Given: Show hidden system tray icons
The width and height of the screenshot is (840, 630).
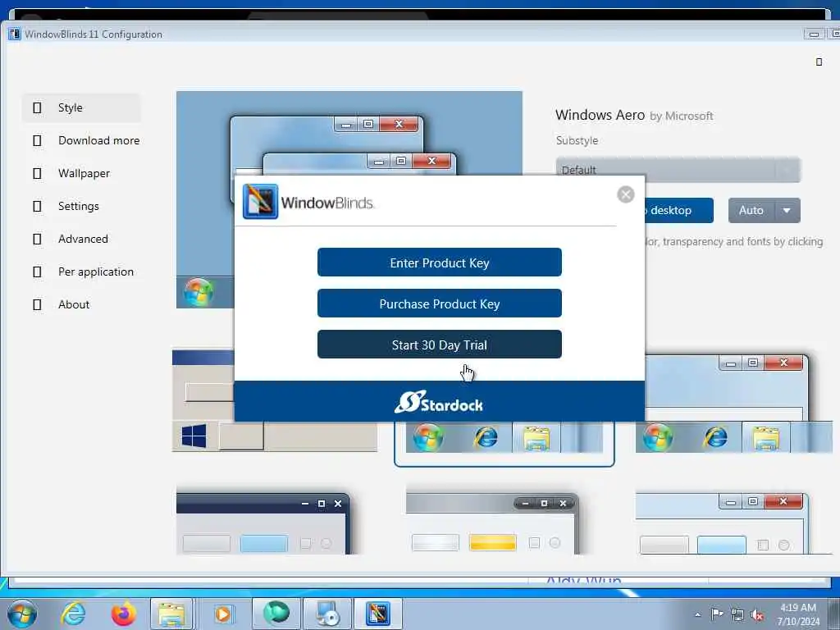Looking at the screenshot, I should coord(697,614).
